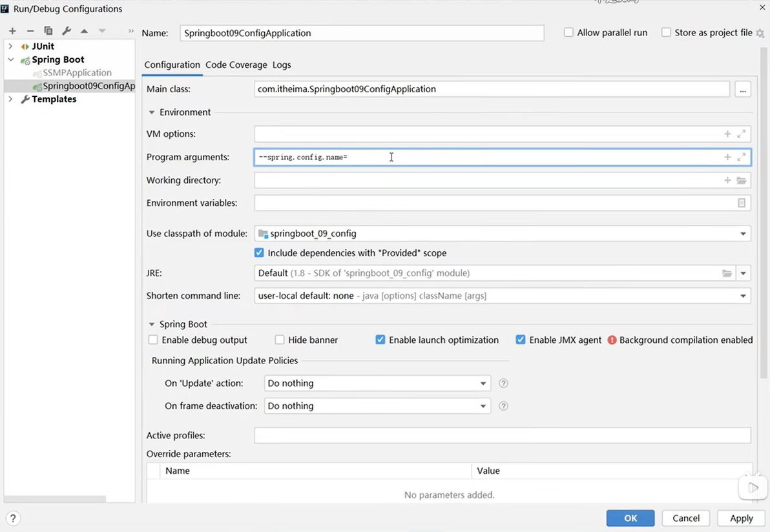Toggle the Hide banner checkbox
The width and height of the screenshot is (770, 532).
[x=280, y=340]
